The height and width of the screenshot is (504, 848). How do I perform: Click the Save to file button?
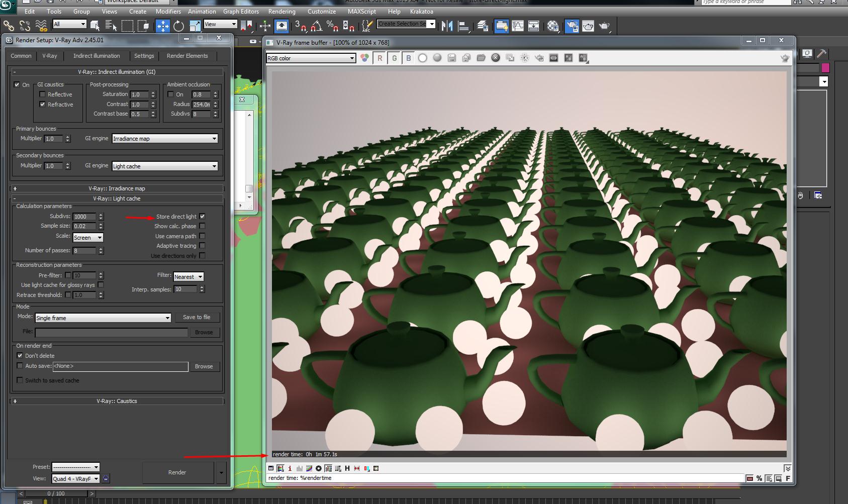(x=197, y=317)
